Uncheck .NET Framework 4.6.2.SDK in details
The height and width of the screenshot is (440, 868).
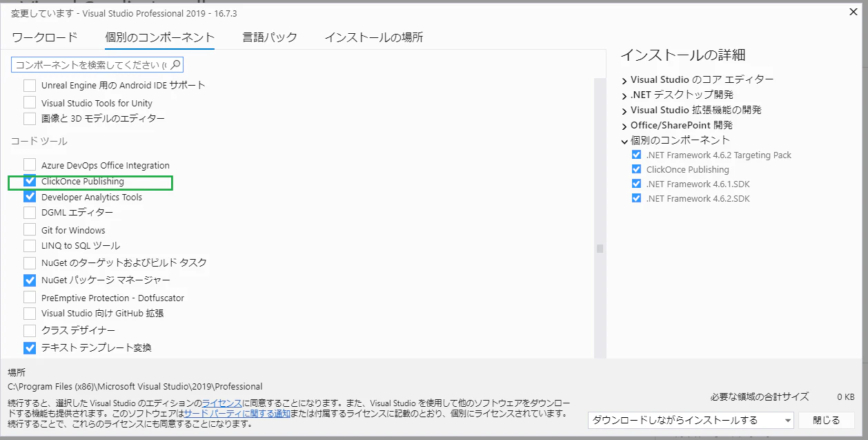636,198
